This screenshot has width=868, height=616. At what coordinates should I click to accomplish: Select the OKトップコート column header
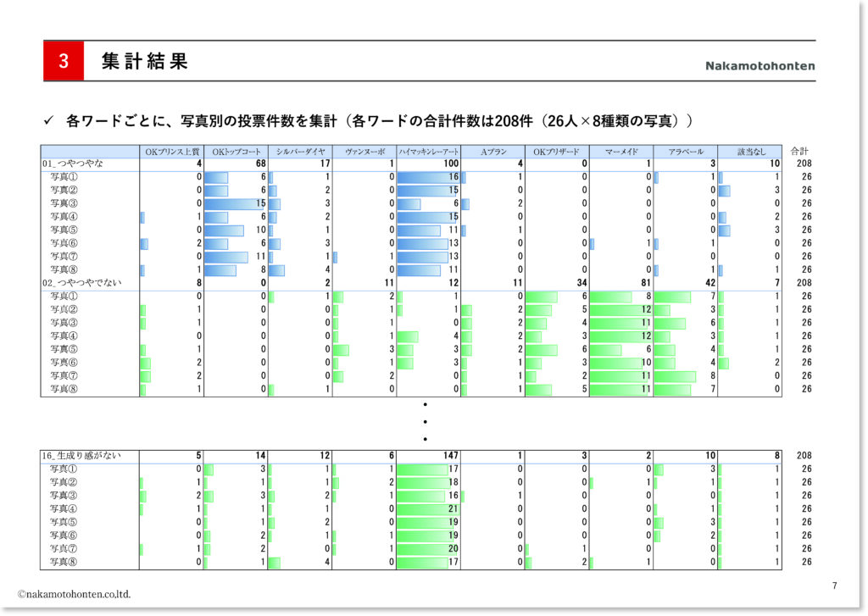point(236,152)
